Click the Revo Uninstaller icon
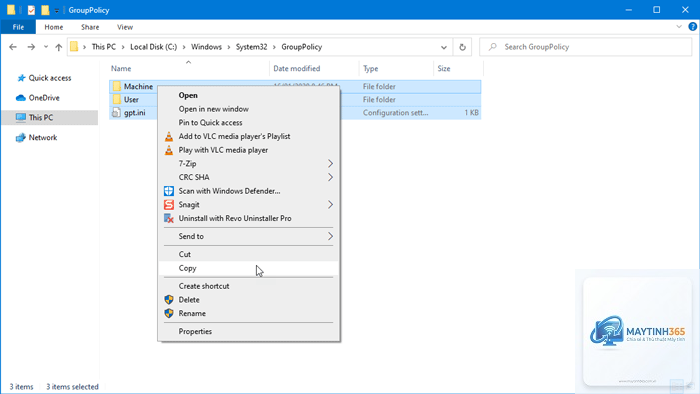The width and height of the screenshot is (700, 394). click(x=169, y=219)
